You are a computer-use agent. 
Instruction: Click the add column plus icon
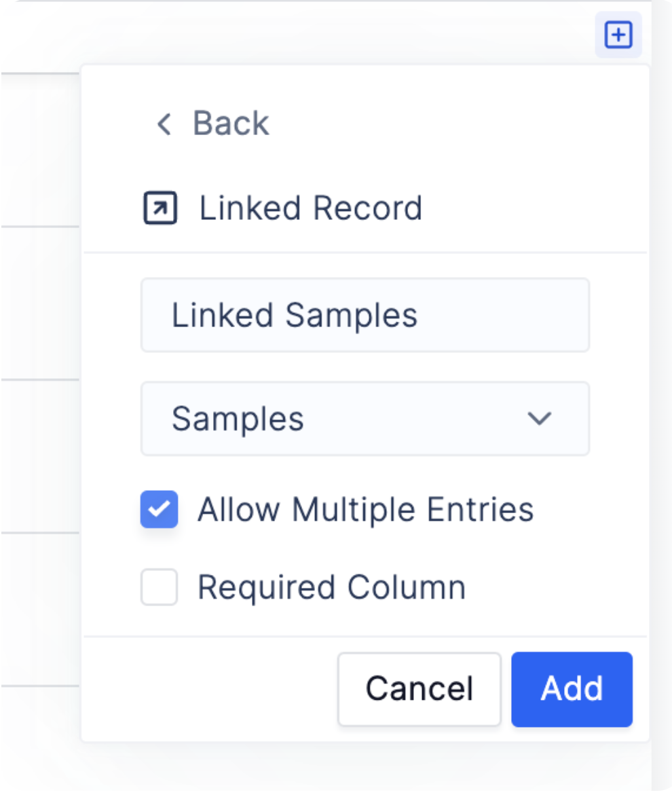[618, 35]
